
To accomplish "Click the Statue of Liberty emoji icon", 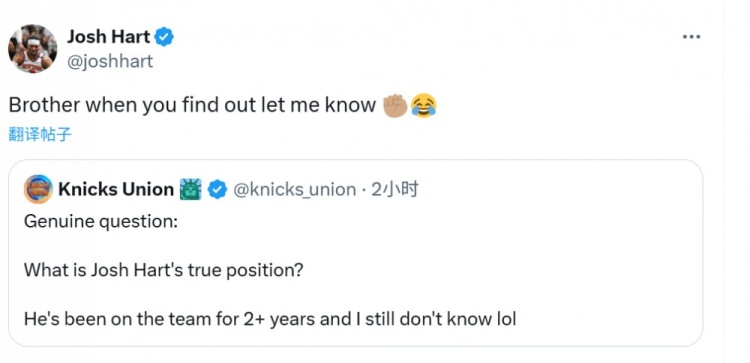I will click(190, 189).
